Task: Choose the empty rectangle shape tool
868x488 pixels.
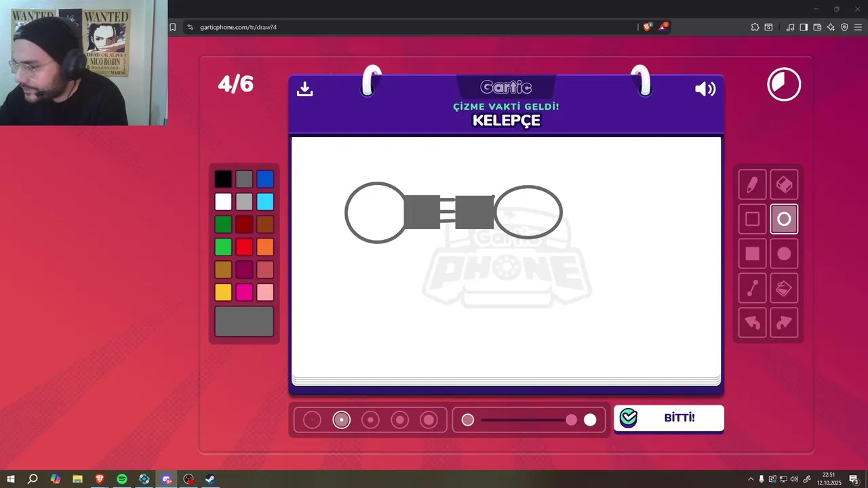Action: [x=752, y=219]
